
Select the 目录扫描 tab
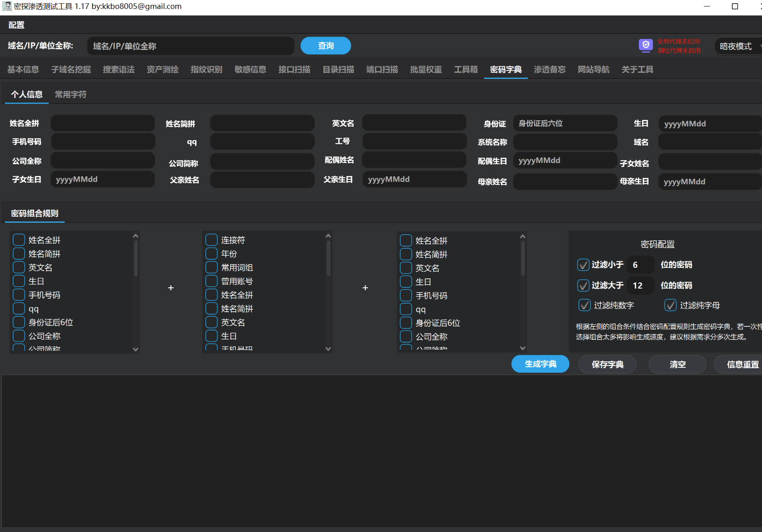338,69
